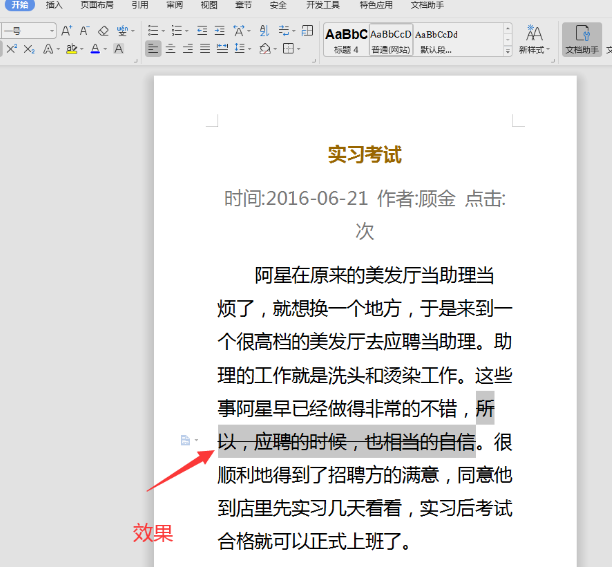Toggle character shading on selected text
This screenshot has width=612, height=567.
(x=119, y=49)
